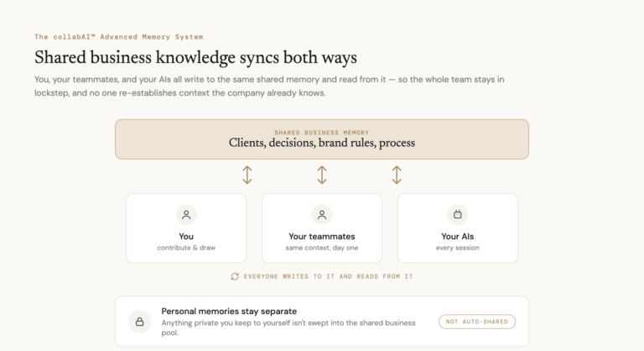Select the Shared Business Memory banner
The width and height of the screenshot is (644, 351).
(322, 139)
